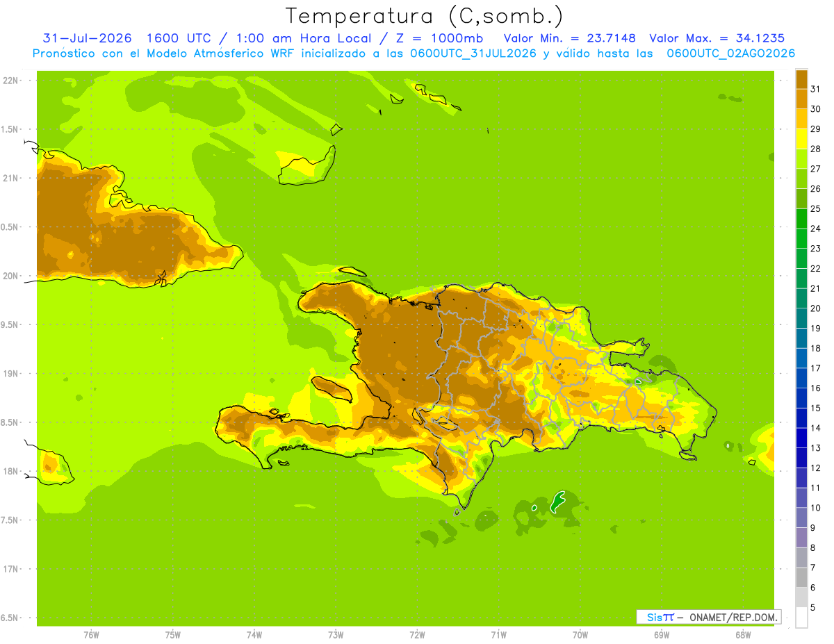Viewport: 834px width, 644px height.
Task: Click the '76W' longitude axis label
Action: click(91, 635)
